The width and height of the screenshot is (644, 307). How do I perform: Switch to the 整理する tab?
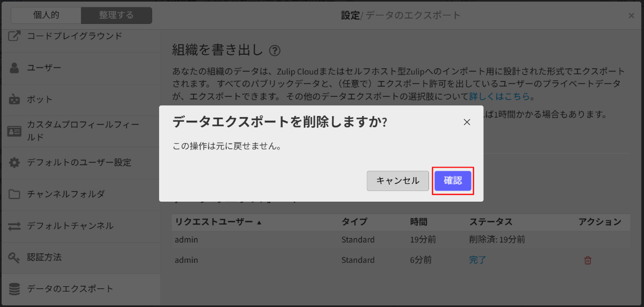[116, 15]
